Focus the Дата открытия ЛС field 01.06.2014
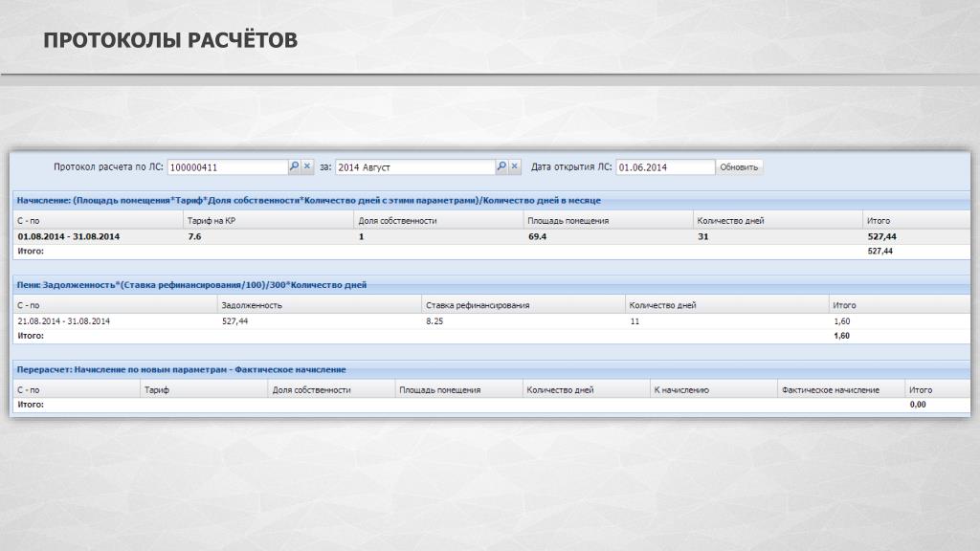 click(x=665, y=167)
